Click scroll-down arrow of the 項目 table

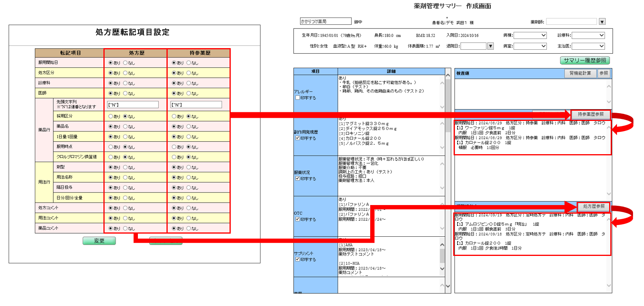pos(448,286)
